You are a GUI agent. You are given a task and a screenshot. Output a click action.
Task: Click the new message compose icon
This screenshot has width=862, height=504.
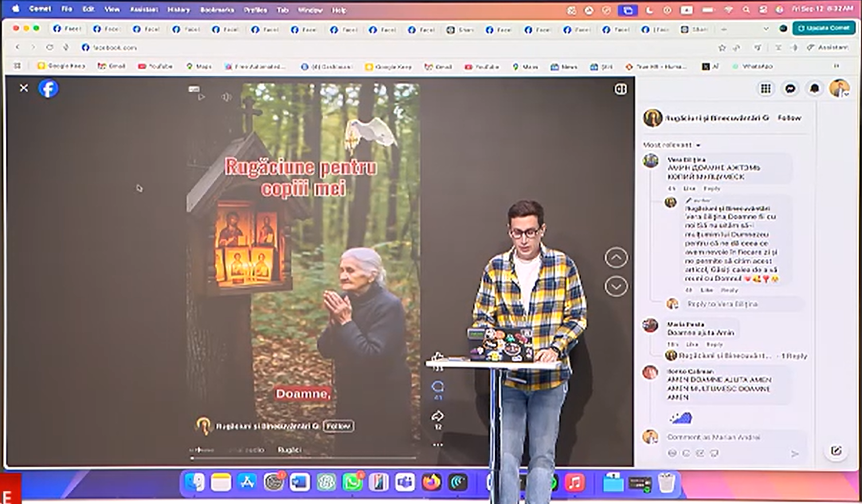836,451
